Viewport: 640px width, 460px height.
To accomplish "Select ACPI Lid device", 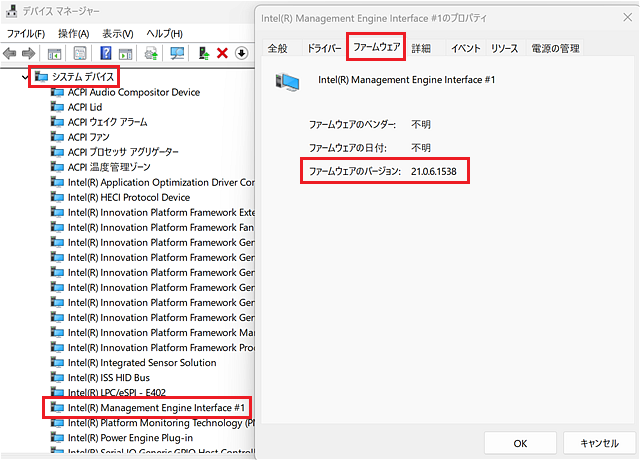I will pos(85,107).
